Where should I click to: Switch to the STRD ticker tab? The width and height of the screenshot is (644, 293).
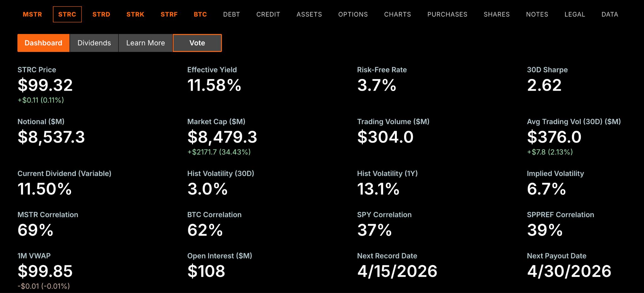(101, 14)
